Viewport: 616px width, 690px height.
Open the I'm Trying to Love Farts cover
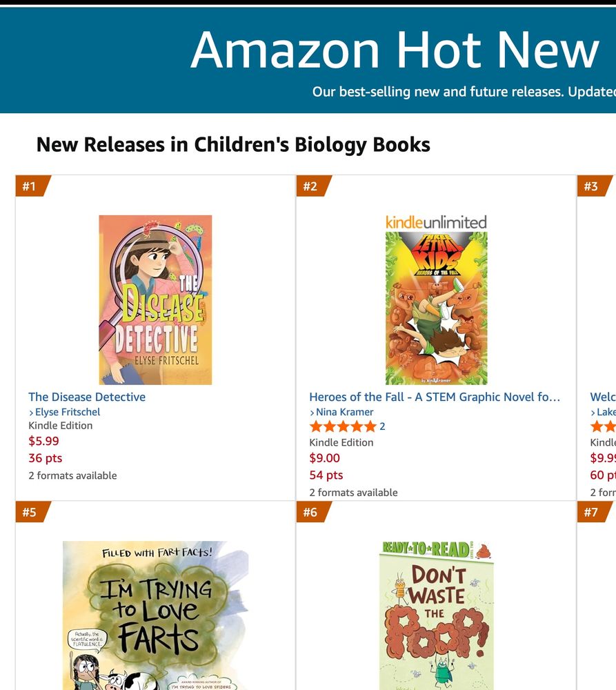point(154,614)
